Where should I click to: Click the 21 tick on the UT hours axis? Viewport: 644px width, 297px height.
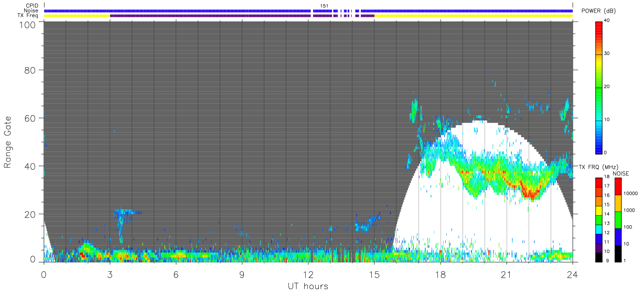(507, 274)
